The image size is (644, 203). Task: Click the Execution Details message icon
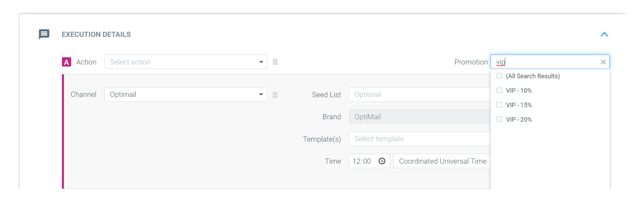pyautogui.click(x=44, y=34)
